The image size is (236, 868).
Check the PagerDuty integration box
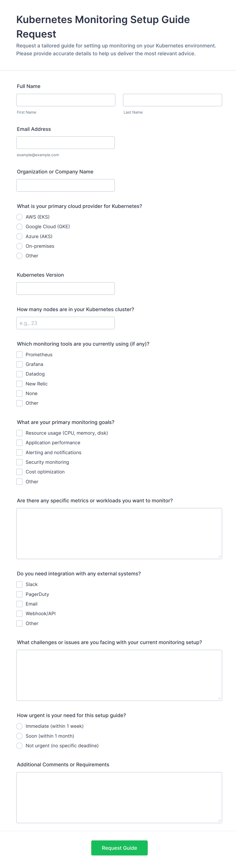tap(20, 594)
